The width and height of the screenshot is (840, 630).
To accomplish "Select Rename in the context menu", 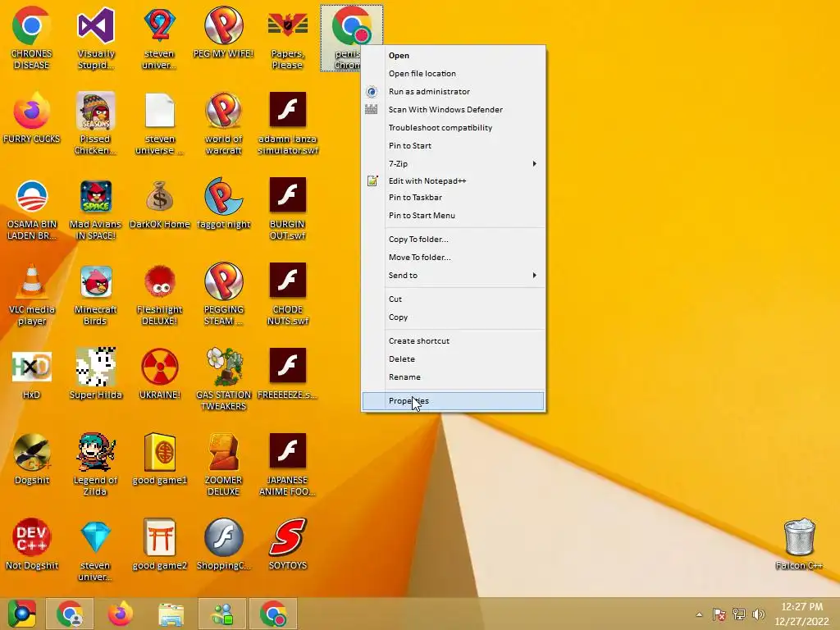I will pyautogui.click(x=453, y=377).
